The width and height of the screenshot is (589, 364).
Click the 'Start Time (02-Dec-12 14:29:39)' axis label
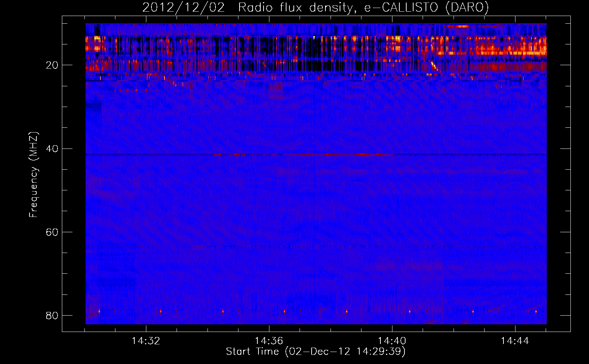[316, 352]
